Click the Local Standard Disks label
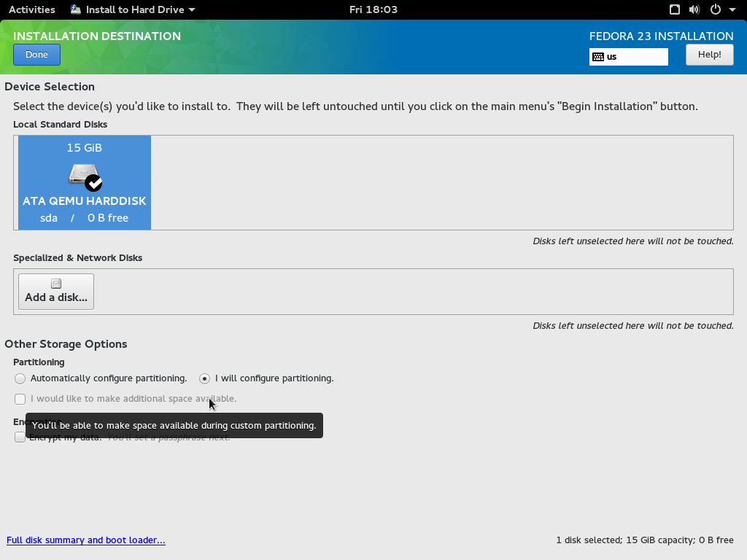Screen dimensions: 747x560 (x=60, y=124)
